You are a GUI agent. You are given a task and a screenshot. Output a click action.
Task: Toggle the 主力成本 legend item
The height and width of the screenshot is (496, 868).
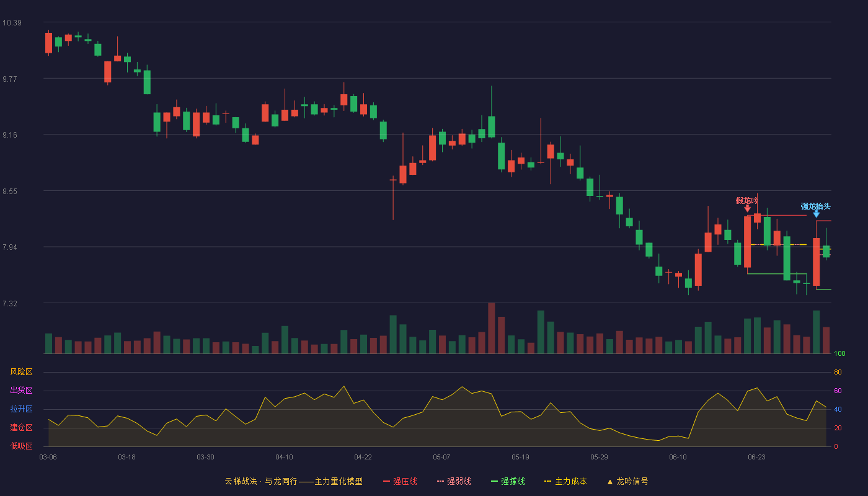click(565, 481)
